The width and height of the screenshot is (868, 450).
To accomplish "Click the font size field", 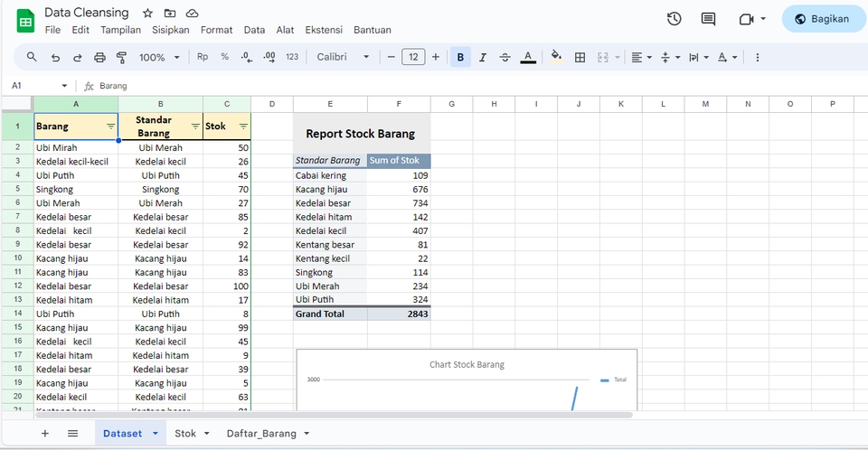I will [413, 57].
